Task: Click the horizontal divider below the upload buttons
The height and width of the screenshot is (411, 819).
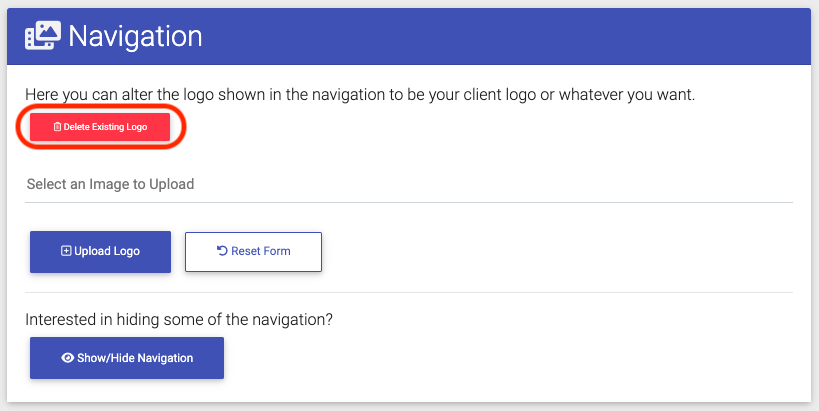Action: click(x=409, y=292)
